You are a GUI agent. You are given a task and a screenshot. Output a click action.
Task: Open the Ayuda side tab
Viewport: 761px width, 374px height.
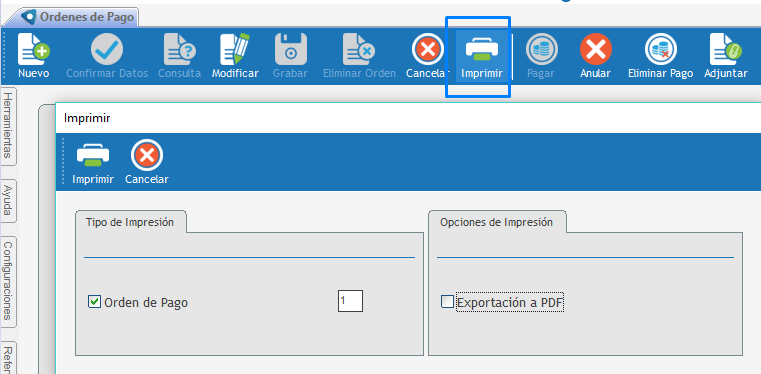(x=8, y=201)
